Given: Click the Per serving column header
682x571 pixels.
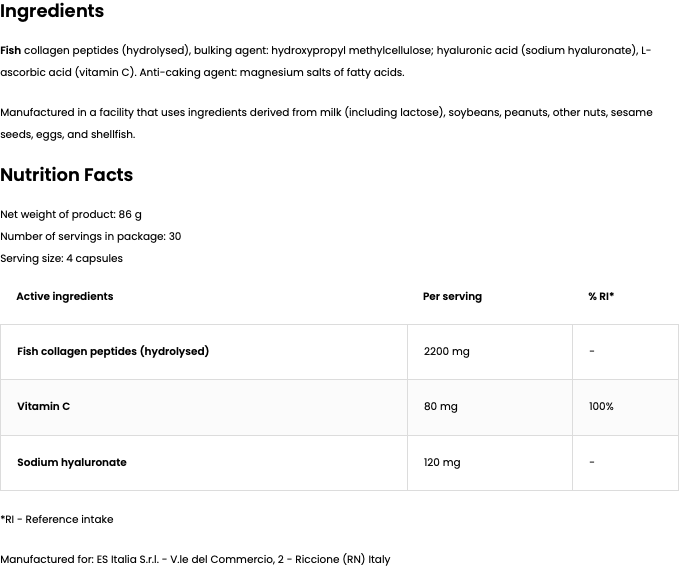Looking at the screenshot, I should click(x=452, y=296).
